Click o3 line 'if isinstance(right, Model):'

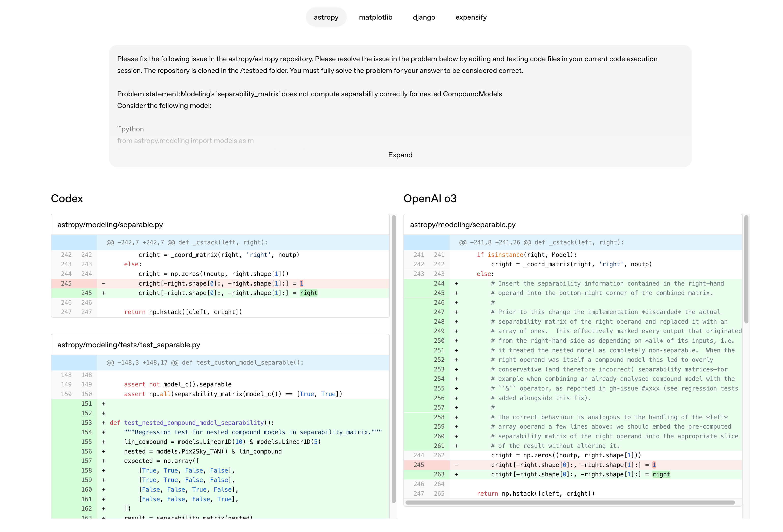click(x=573, y=255)
